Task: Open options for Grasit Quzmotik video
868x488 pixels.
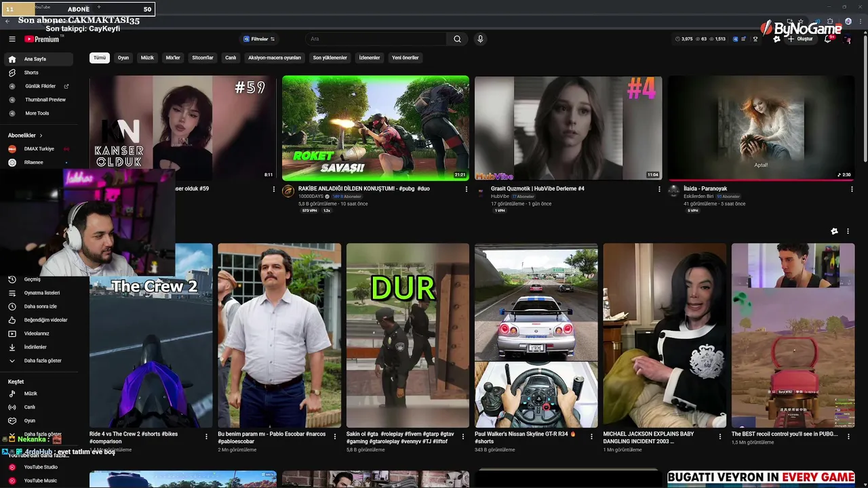Action: [659, 189]
